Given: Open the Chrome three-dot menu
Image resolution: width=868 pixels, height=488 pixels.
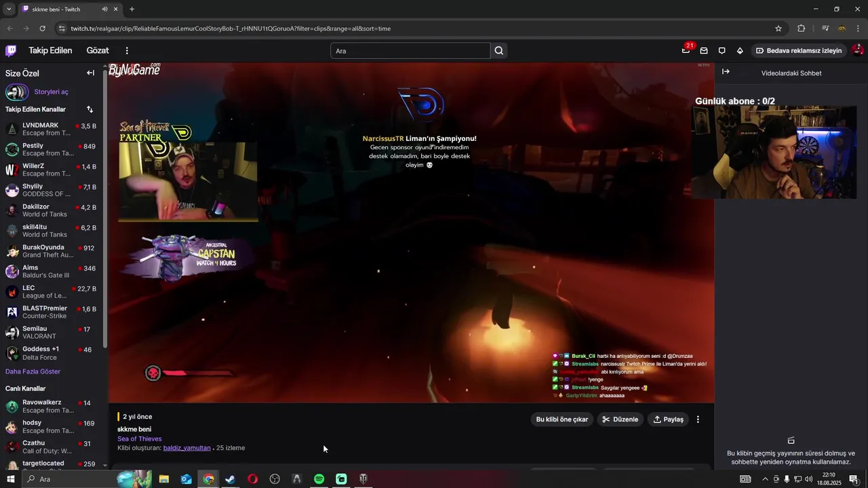Looking at the screenshot, I should 858,28.
